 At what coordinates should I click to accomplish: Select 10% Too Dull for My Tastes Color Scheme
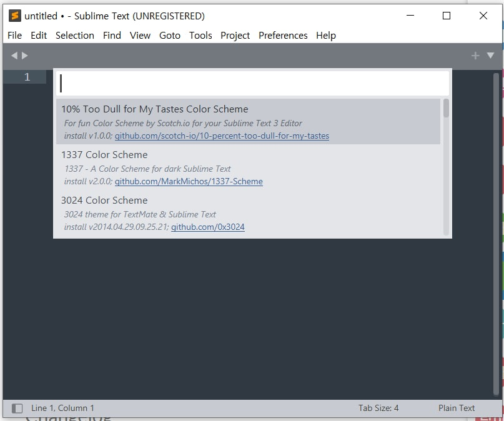pyautogui.click(x=248, y=121)
